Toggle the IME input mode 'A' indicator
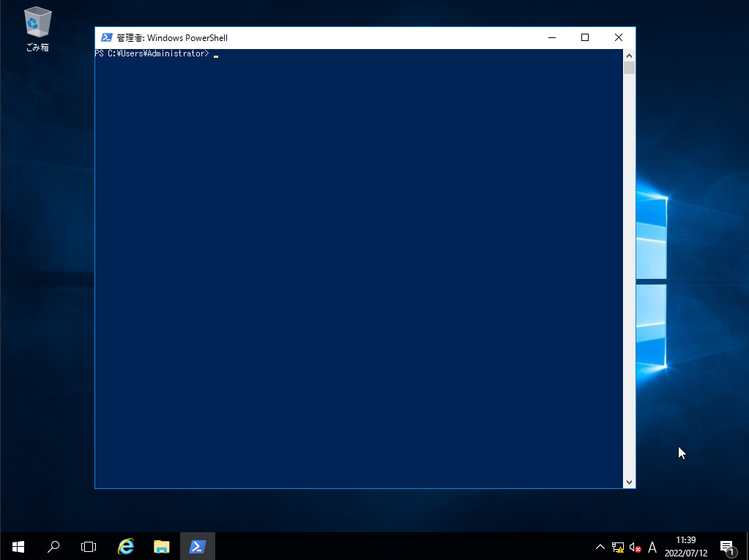Image resolution: width=749 pixels, height=560 pixels. tap(652, 547)
